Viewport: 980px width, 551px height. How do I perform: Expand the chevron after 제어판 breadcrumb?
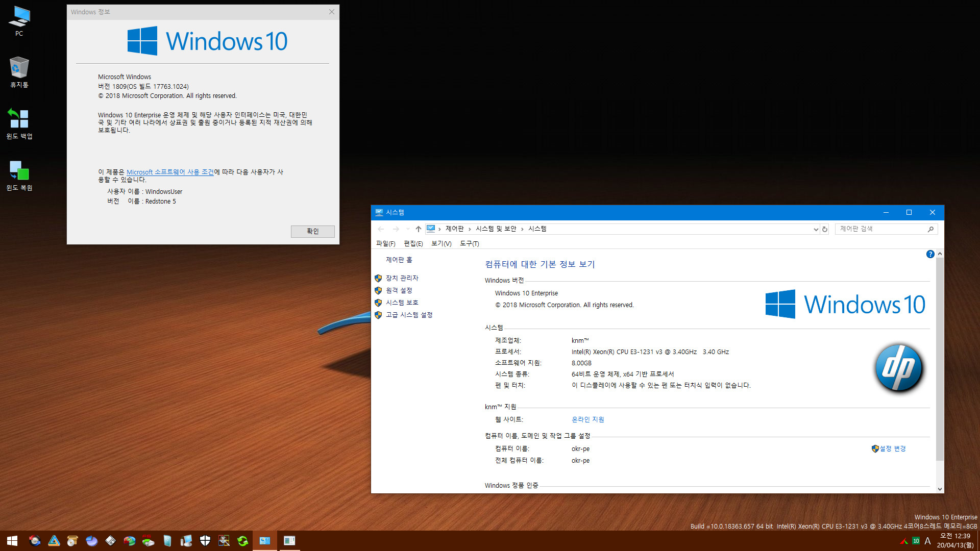(470, 229)
